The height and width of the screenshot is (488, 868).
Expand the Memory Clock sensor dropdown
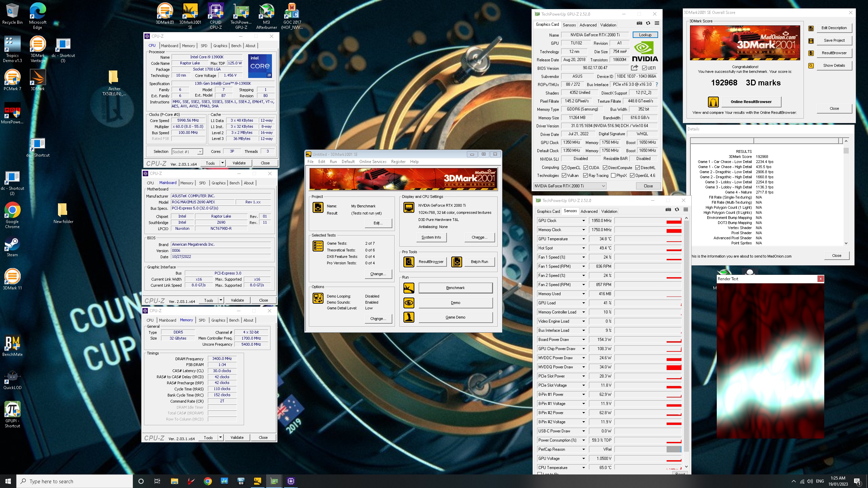(584, 230)
